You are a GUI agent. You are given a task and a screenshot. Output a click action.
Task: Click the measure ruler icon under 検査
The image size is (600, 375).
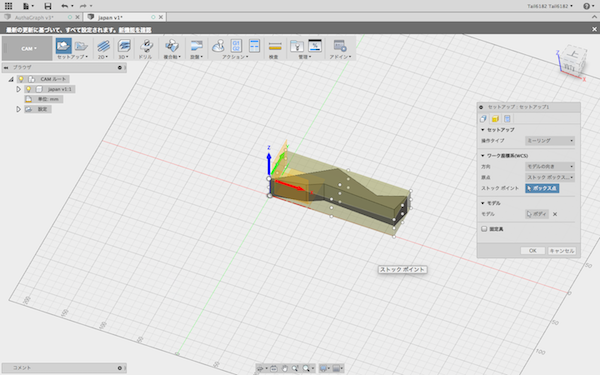pos(275,46)
